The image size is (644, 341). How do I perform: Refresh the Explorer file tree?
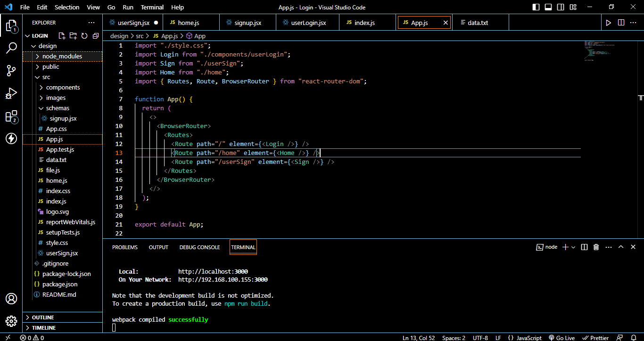[84, 36]
